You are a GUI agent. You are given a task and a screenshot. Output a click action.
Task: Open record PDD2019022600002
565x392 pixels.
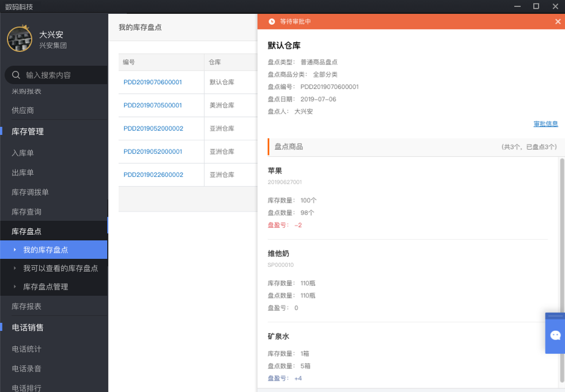[x=153, y=175]
